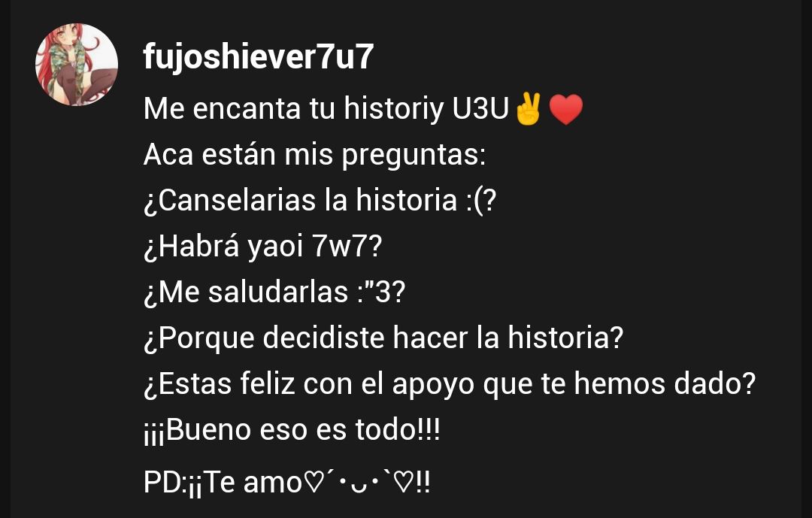Select the line 'Aca están mis preguntas:'

315,155
